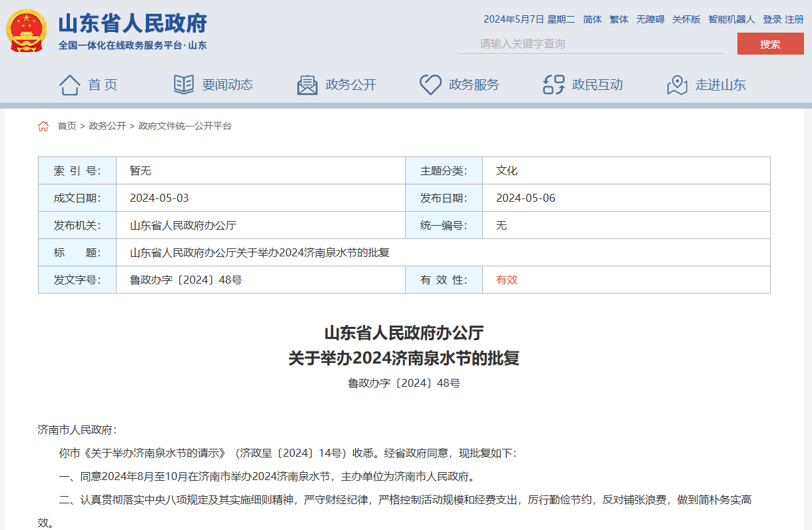Screen dimensions: 812x530
Task: Click the 发布日期 value 2024-05-06
Action: (526, 198)
